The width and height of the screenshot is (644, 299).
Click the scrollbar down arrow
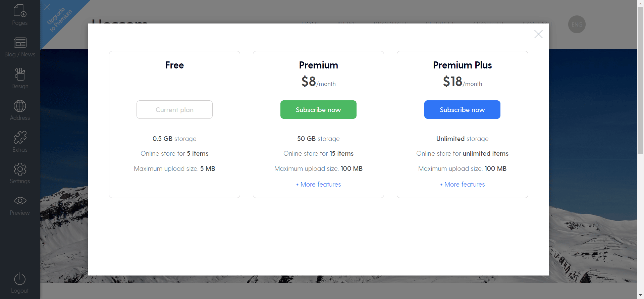click(640, 295)
